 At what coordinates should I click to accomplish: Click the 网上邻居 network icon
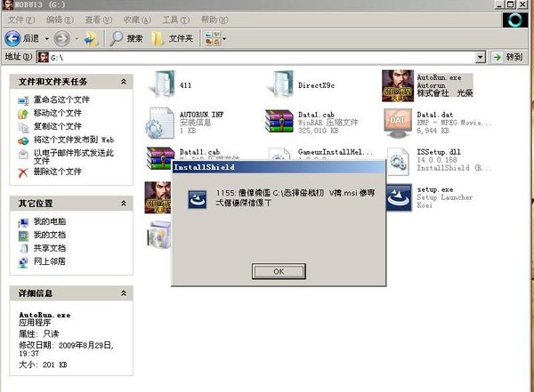coord(23,263)
